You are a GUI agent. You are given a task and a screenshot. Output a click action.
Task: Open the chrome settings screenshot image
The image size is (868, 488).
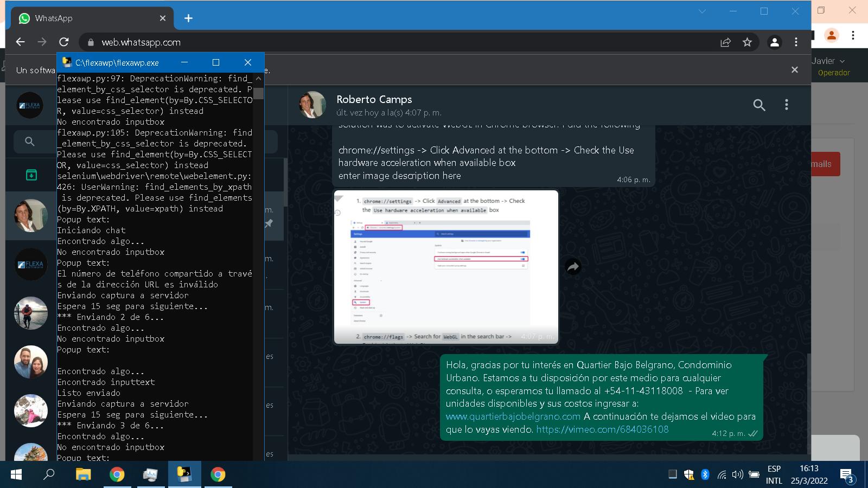[446, 267]
